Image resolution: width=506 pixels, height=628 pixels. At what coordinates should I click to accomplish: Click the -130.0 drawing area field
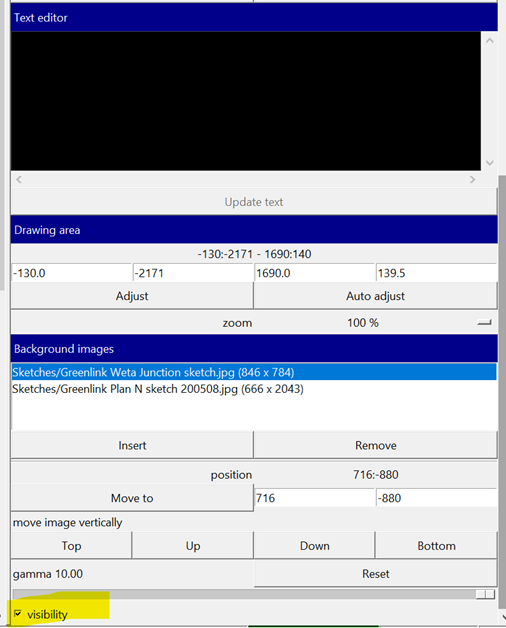71,273
